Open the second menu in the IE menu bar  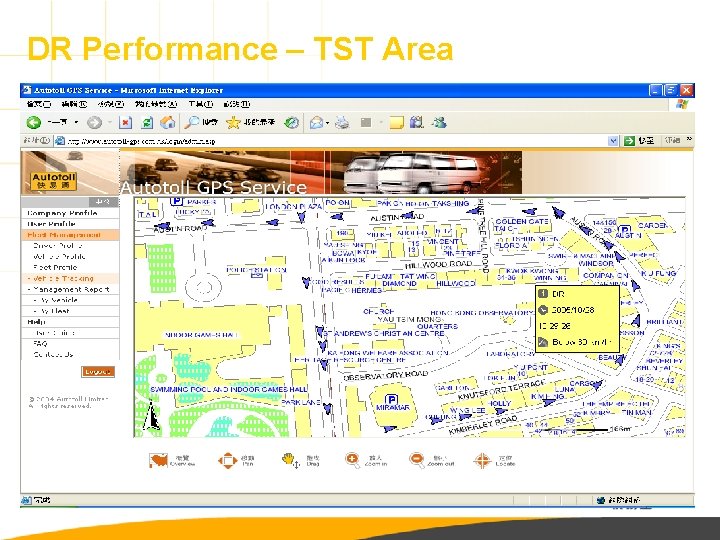tap(74, 104)
